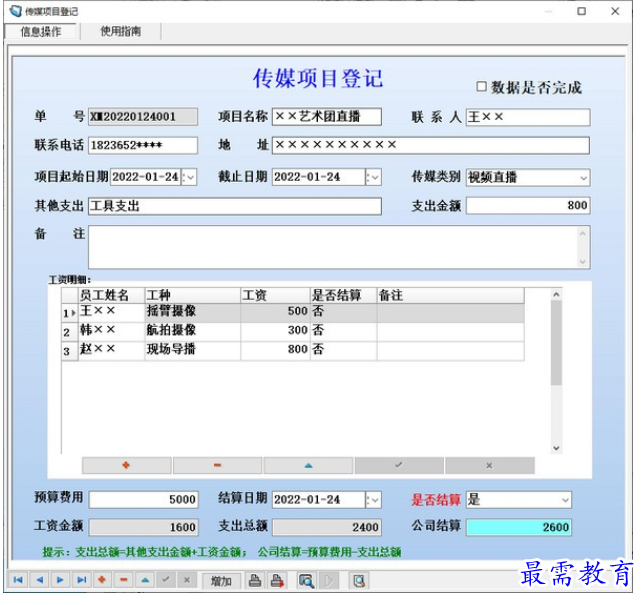Click the 单号 field
Image resolution: width=642 pixels, height=605 pixels.
(143, 117)
